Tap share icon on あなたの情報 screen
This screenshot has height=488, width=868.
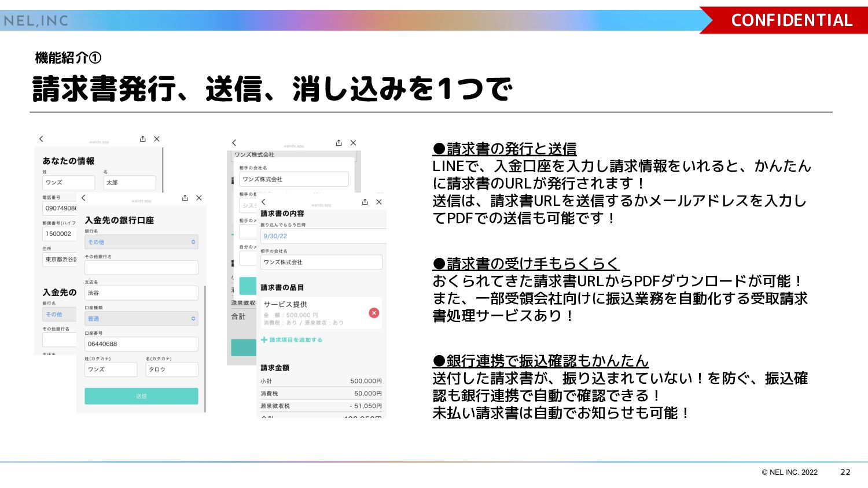(143, 139)
